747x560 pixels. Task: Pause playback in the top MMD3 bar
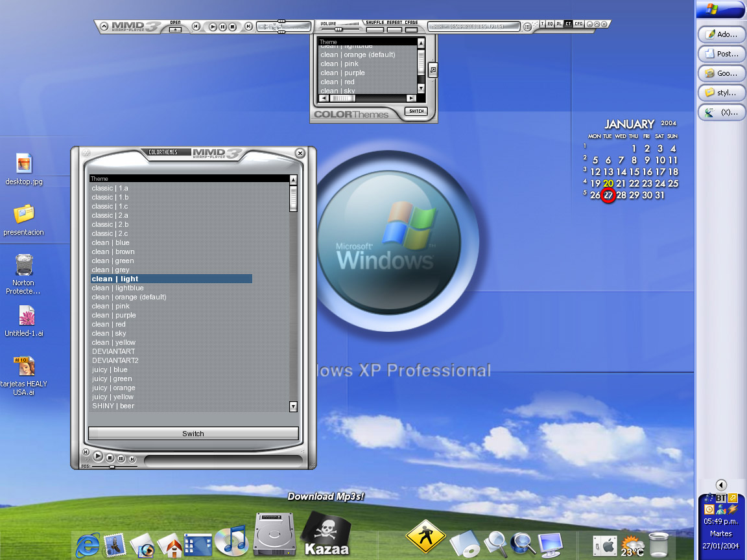tap(222, 27)
